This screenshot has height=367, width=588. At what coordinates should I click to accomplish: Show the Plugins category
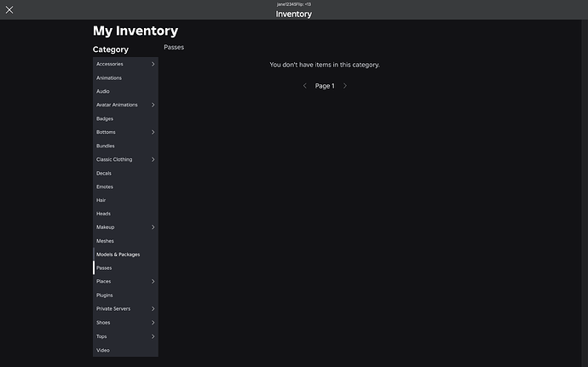(x=125, y=295)
